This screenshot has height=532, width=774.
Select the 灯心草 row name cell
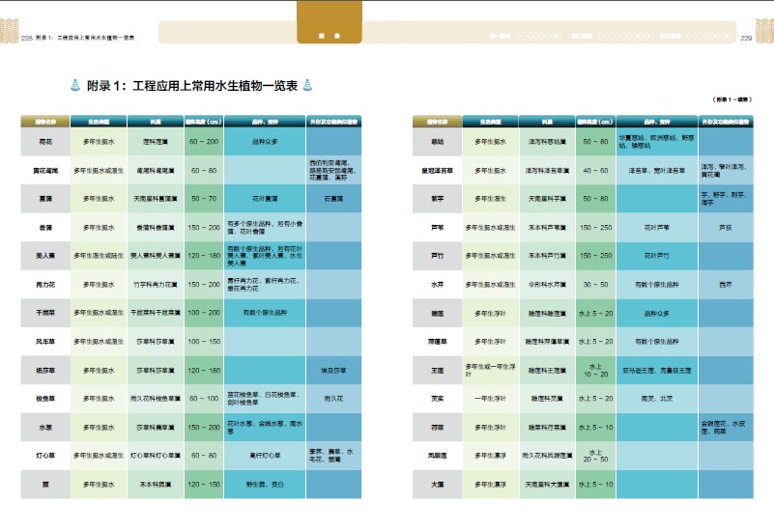point(45,455)
